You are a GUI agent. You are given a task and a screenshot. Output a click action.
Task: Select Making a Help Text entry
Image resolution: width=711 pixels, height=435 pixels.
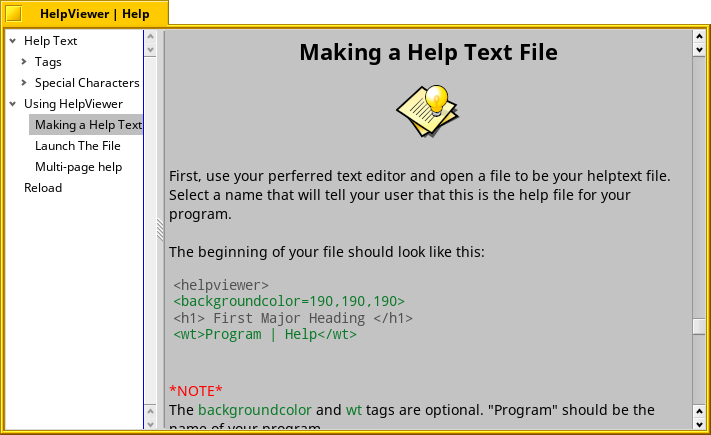[86, 125]
